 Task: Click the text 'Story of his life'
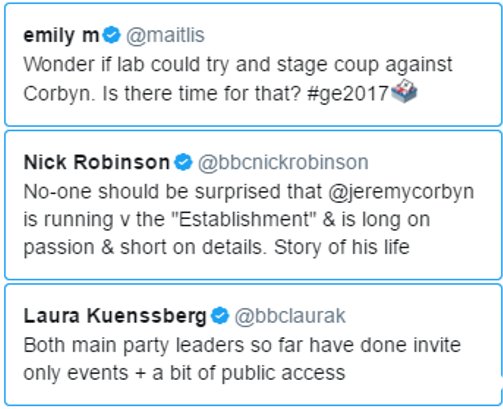(342, 247)
